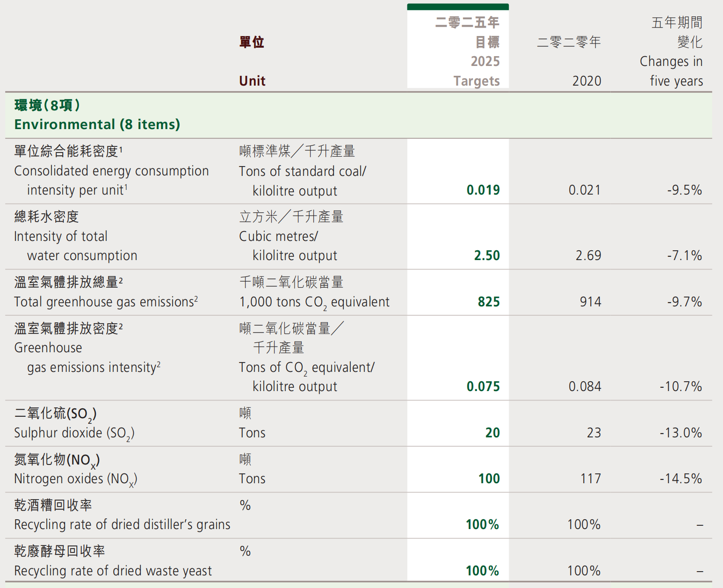This screenshot has width=723, height=588.
Task: Click the 0.084 value
Action: (x=585, y=386)
